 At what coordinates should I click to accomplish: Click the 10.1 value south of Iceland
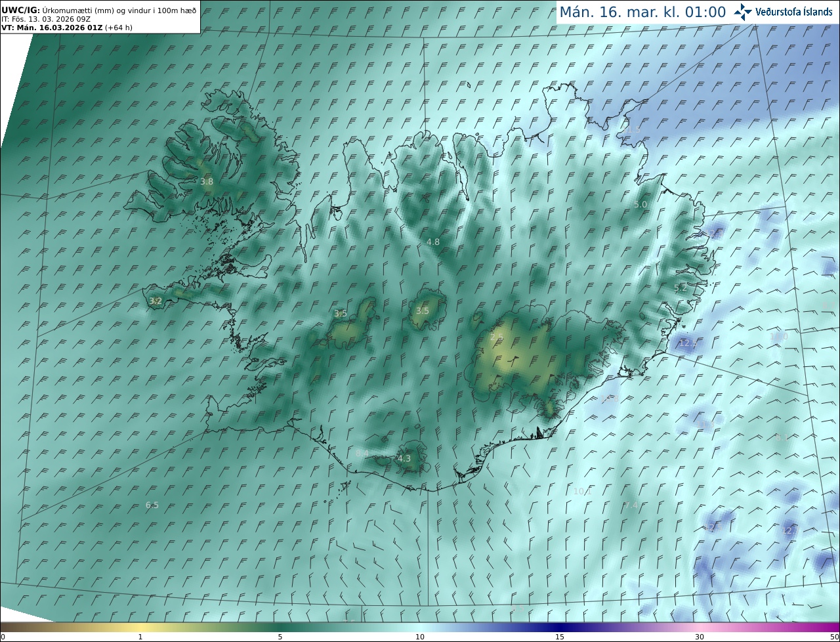pyautogui.click(x=583, y=491)
